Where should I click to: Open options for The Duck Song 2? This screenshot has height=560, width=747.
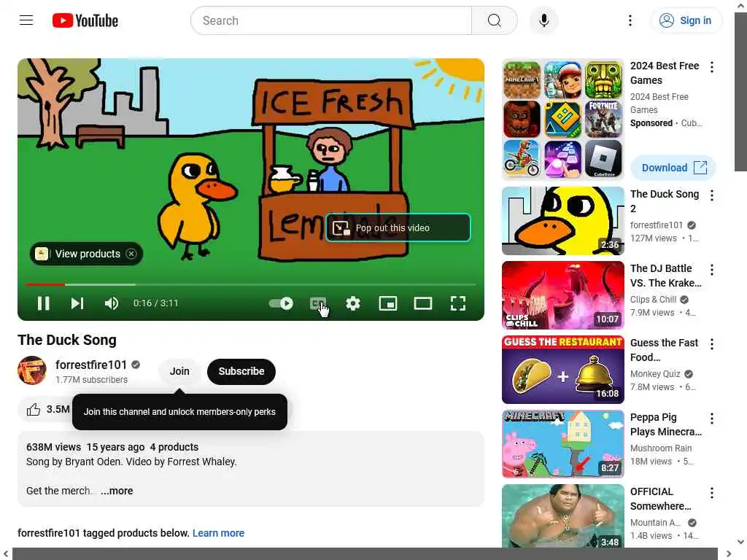[711, 195]
